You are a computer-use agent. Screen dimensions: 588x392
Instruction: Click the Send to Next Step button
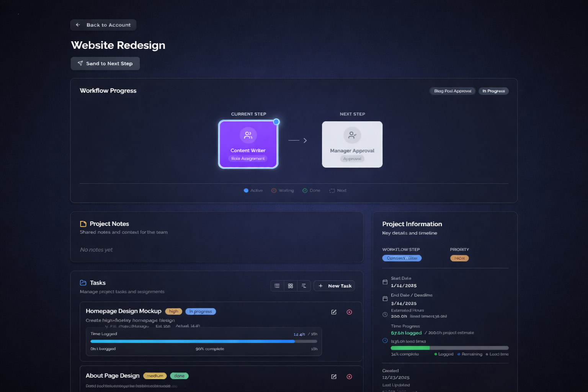click(105, 63)
